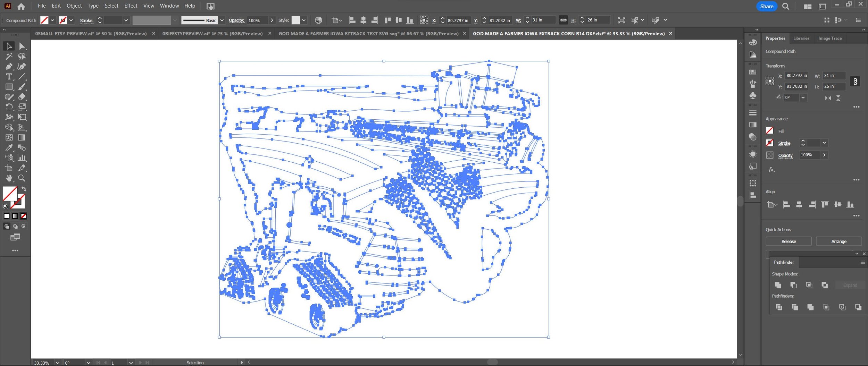The width and height of the screenshot is (868, 366).
Task: Click Recolor Artwork icon in control bar
Action: pyautogui.click(x=318, y=20)
